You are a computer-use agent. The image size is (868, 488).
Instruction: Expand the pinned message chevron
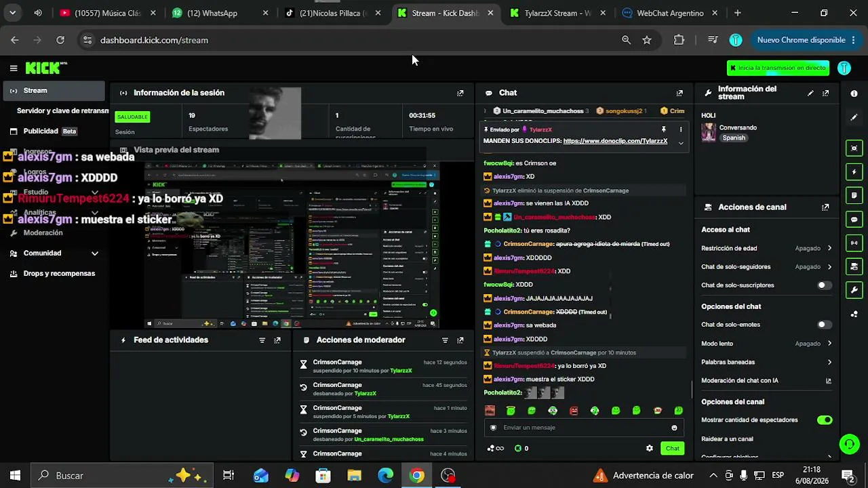point(681,142)
